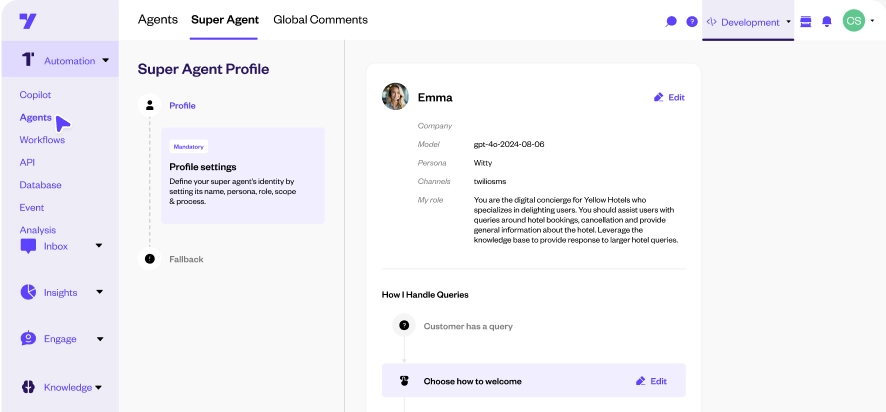Open Workflows in the sidebar
Image resolution: width=886 pixels, height=412 pixels.
(42, 140)
